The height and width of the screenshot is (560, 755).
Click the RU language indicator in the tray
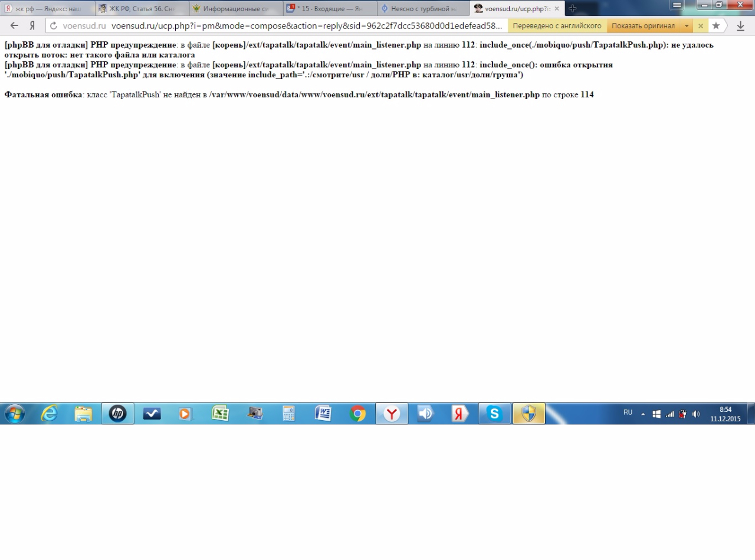[628, 412]
